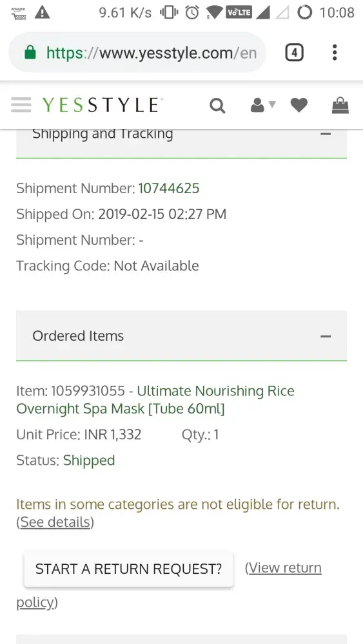The height and width of the screenshot is (644, 363).
Task: Tap the search magnifier icon
Action: tap(217, 106)
